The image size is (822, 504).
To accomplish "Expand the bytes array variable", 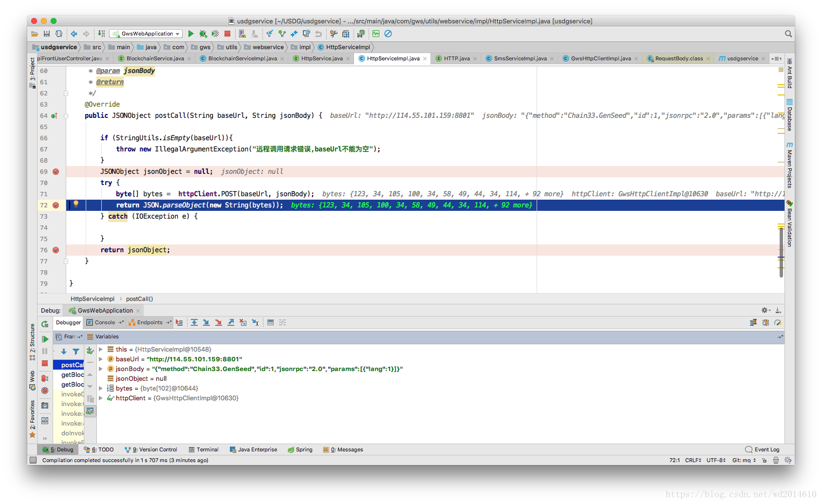I will [x=101, y=388].
